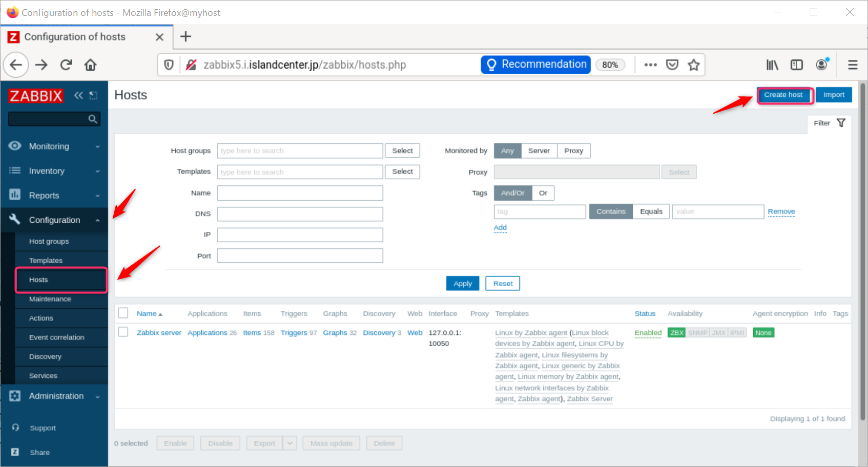The image size is (868, 467).
Task: Click the Import button
Action: 834,95
